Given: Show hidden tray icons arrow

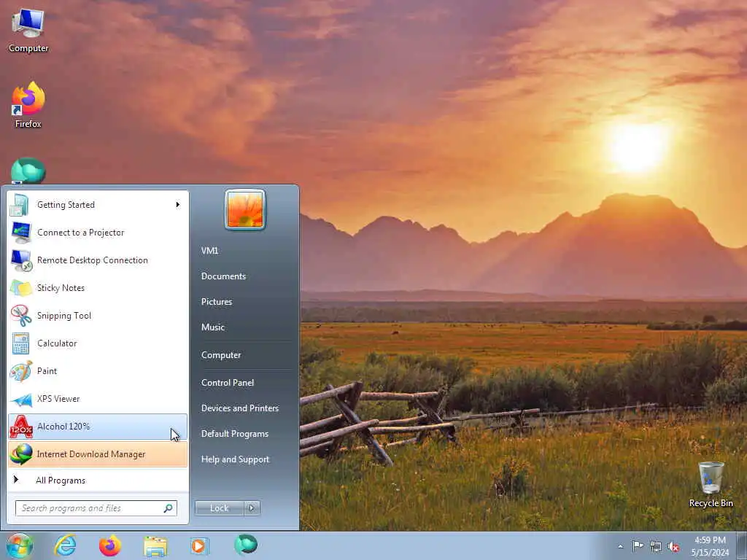Looking at the screenshot, I should click(620, 546).
